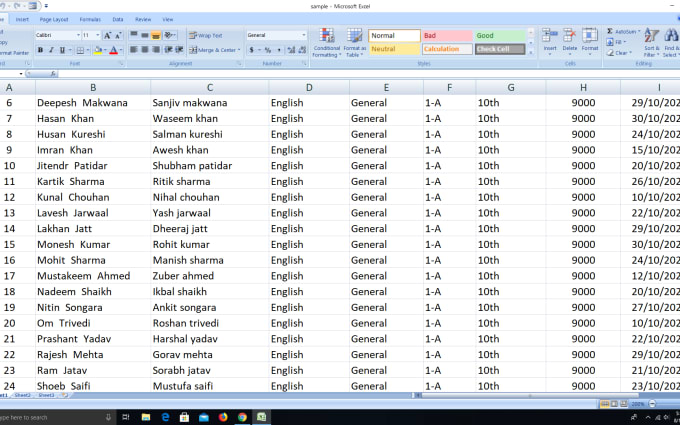Viewport: 680px width, 425px height.
Task: Switch to Sheet2 tab
Action: click(x=23, y=396)
